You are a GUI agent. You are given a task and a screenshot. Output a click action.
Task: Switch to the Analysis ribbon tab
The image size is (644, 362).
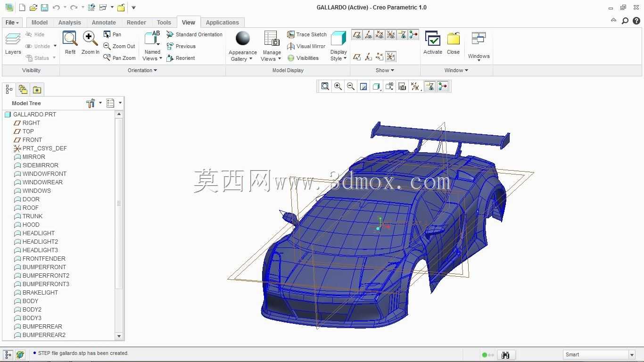point(70,23)
